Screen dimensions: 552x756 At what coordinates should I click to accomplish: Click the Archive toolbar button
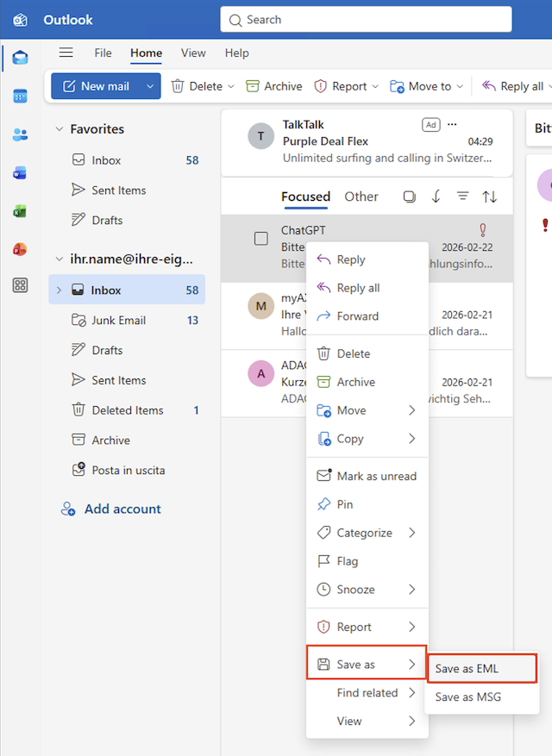point(274,86)
